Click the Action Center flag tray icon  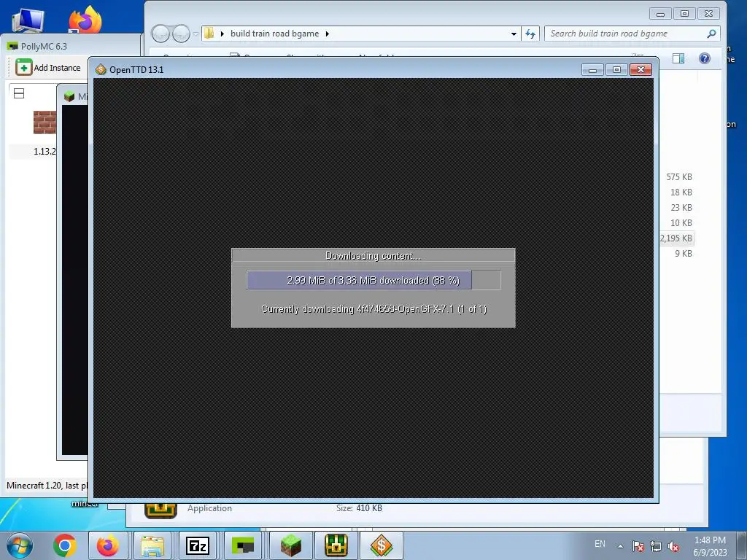(638, 546)
